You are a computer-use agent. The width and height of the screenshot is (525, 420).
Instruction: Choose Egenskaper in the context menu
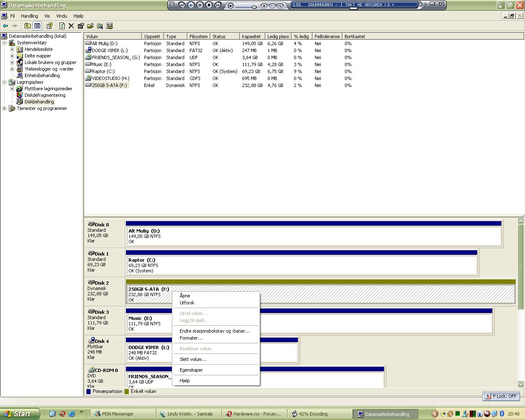pyautogui.click(x=191, y=370)
